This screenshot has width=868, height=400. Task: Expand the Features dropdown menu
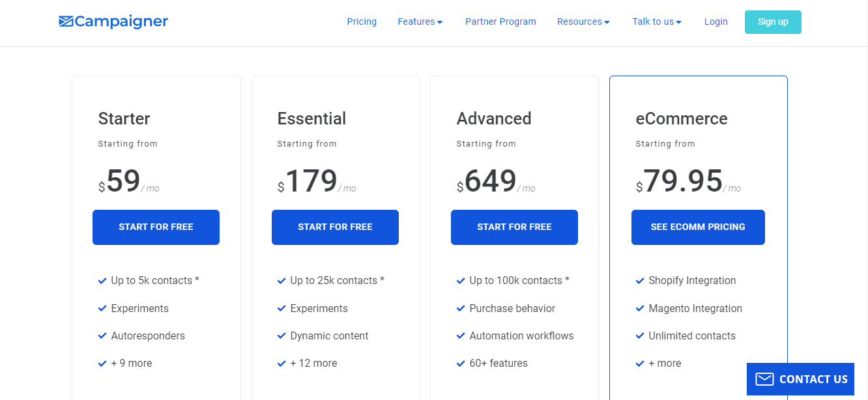pos(420,21)
